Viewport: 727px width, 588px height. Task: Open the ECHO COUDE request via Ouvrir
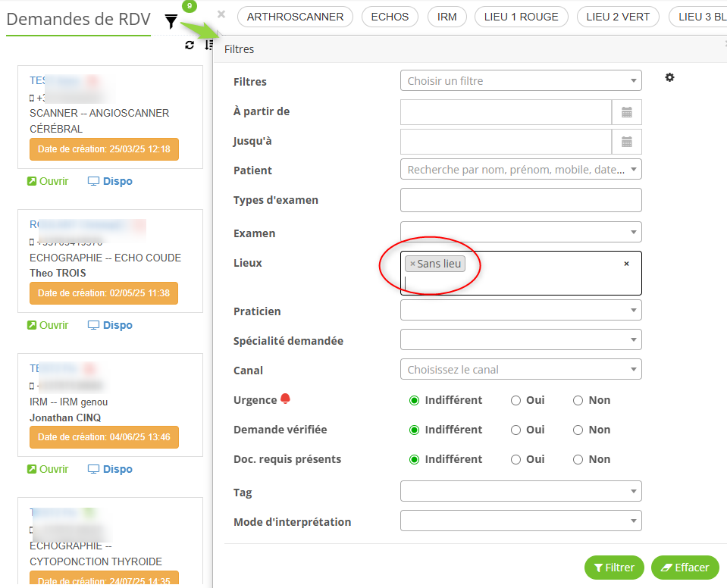[x=48, y=325]
